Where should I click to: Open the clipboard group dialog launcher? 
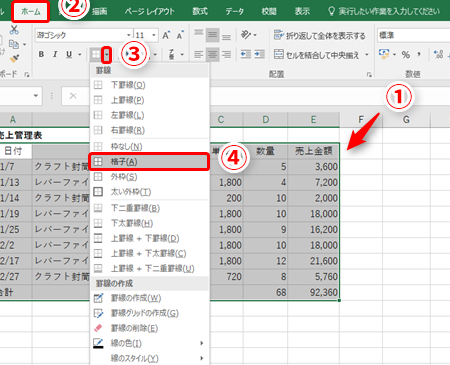[27, 75]
